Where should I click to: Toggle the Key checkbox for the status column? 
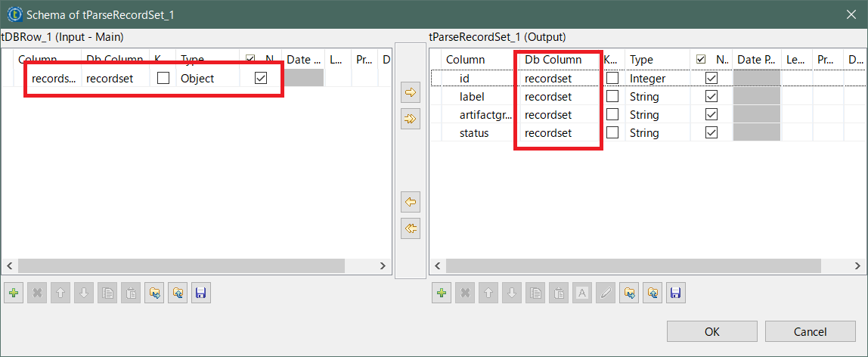click(x=612, y=133)
